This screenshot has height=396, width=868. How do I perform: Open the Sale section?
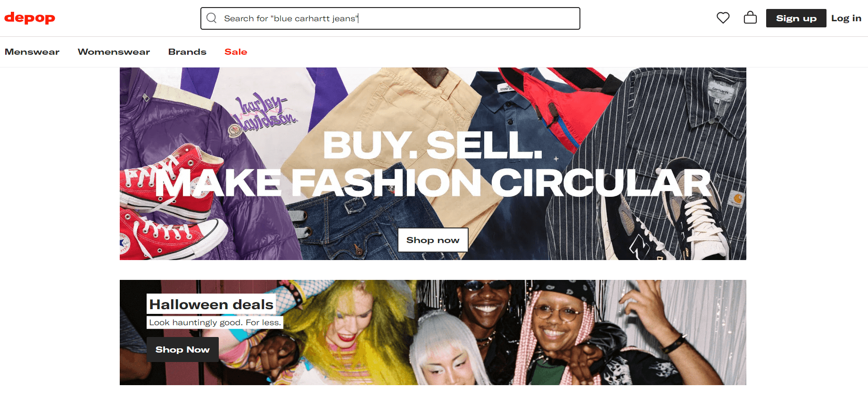[236, 52]
